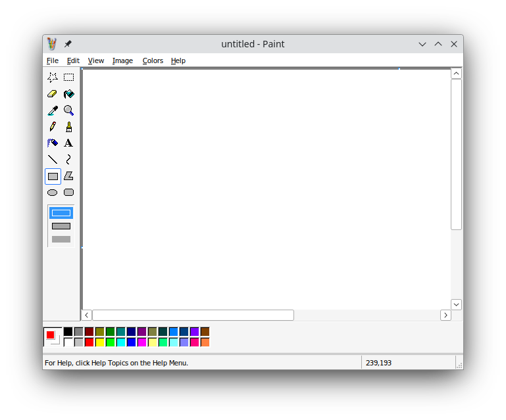Click the status bar help message text
The image size is (506, 420).
(x=116, y=363)
